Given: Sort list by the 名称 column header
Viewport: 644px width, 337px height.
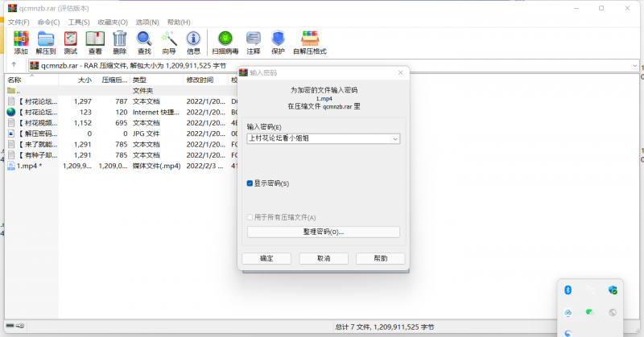Looking at the screenshot, I should [14, 80].
